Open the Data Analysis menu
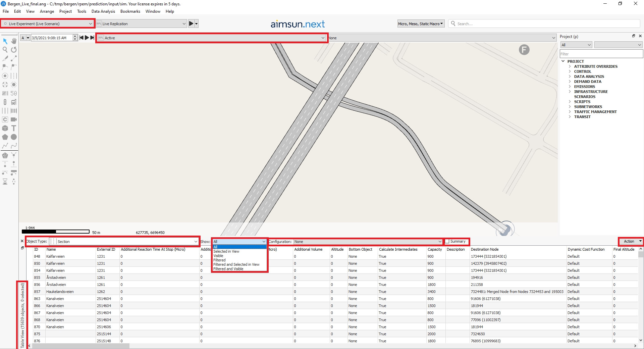644x349 pixels. (103, 11)
